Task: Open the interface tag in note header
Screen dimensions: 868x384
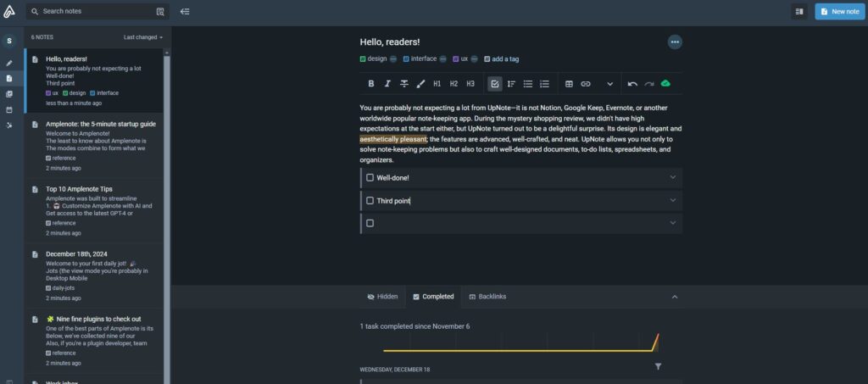Action: point(420,58)
